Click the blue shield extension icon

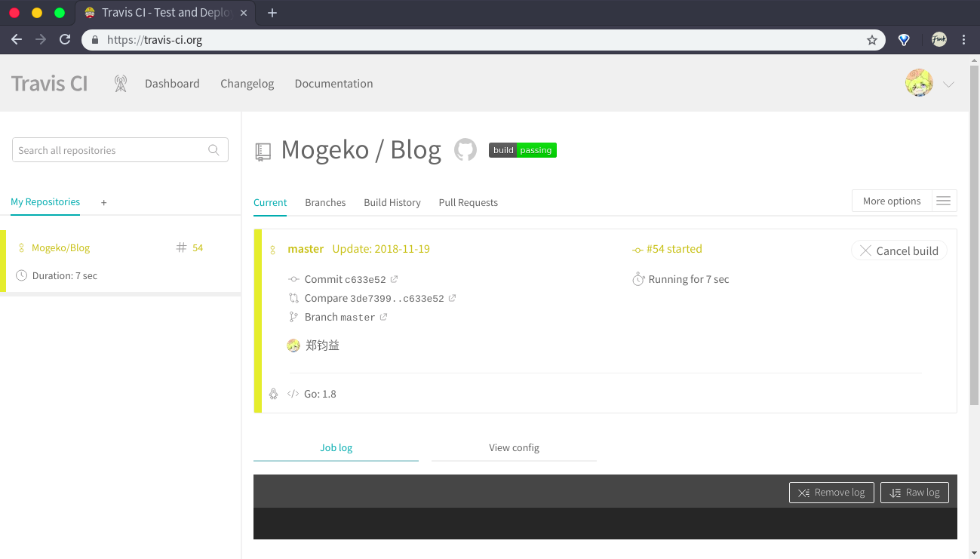pos(904,40)
